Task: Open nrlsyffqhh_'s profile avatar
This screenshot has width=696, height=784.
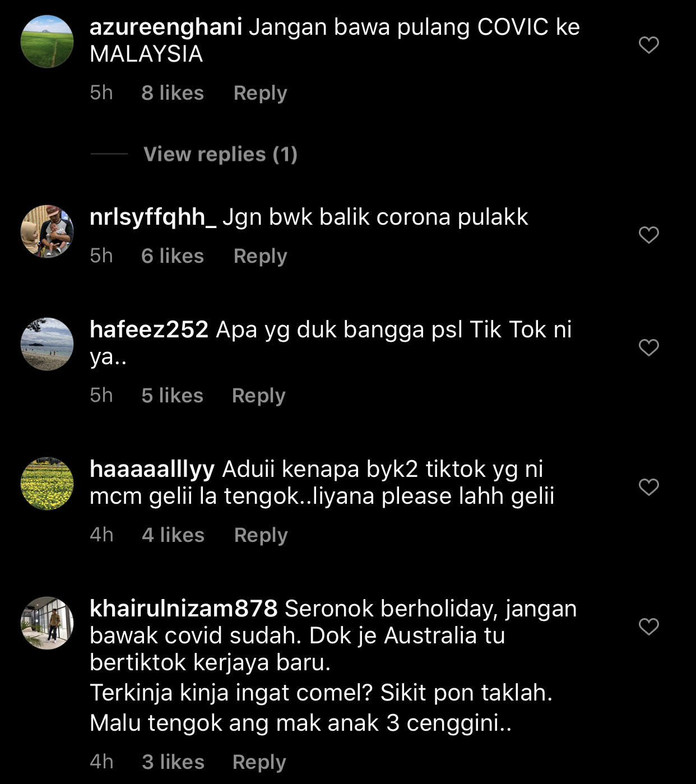Action: (47, 231)
